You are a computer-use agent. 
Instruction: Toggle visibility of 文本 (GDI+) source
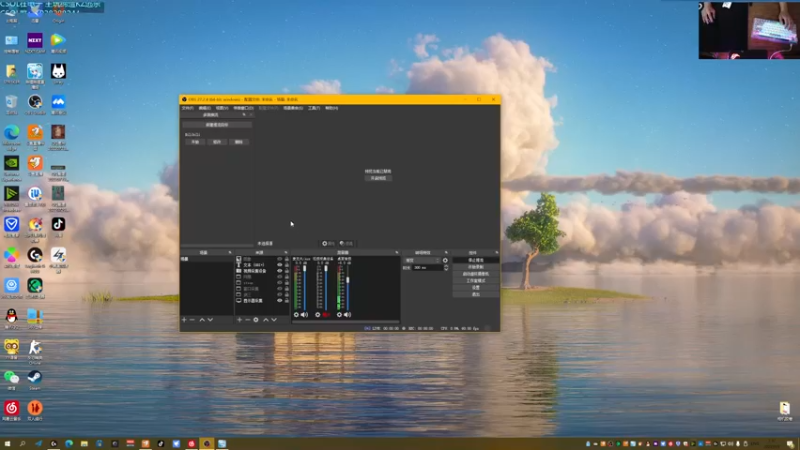pos(280,265)
